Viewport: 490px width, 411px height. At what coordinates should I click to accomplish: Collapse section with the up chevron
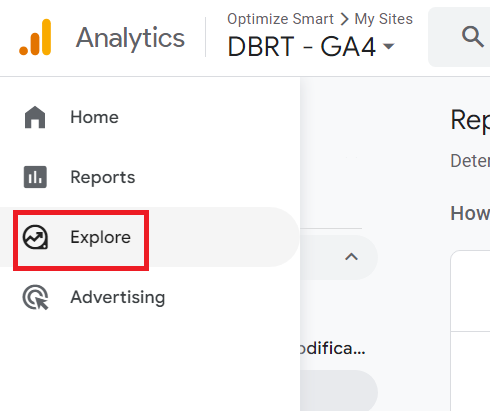(351, 257)
